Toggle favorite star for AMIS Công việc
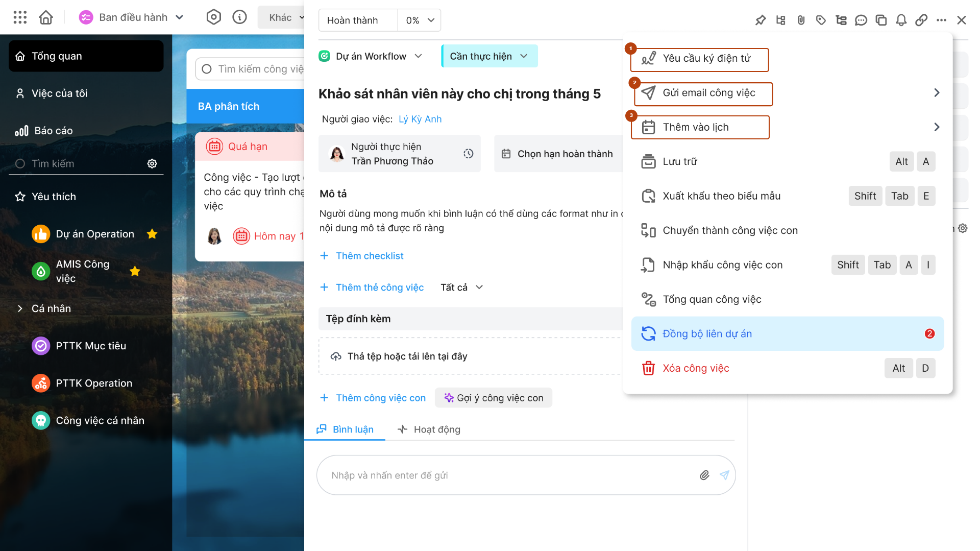The width and height of the screenshot is (980, 551). point(135,271)
